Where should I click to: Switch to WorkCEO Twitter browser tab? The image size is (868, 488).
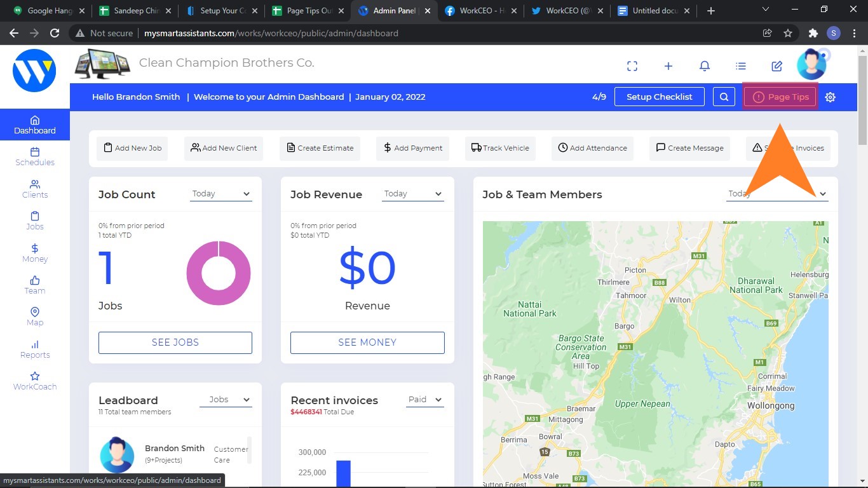point(566,11)
